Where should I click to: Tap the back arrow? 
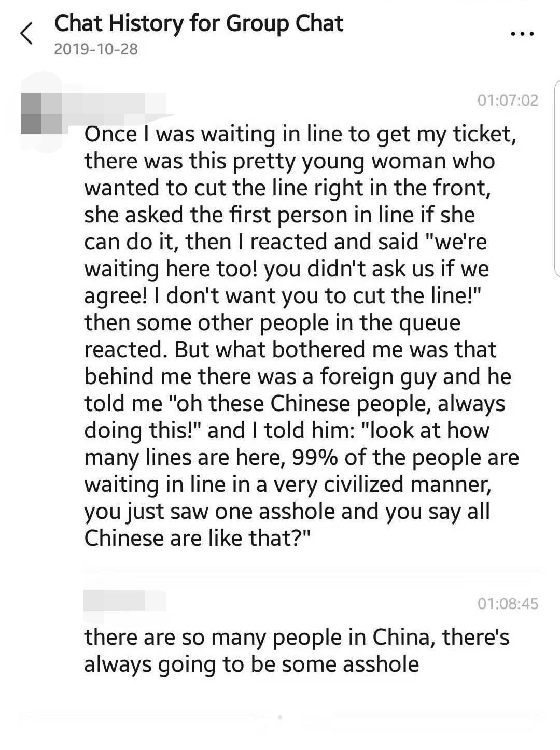[x=27, y=34]
